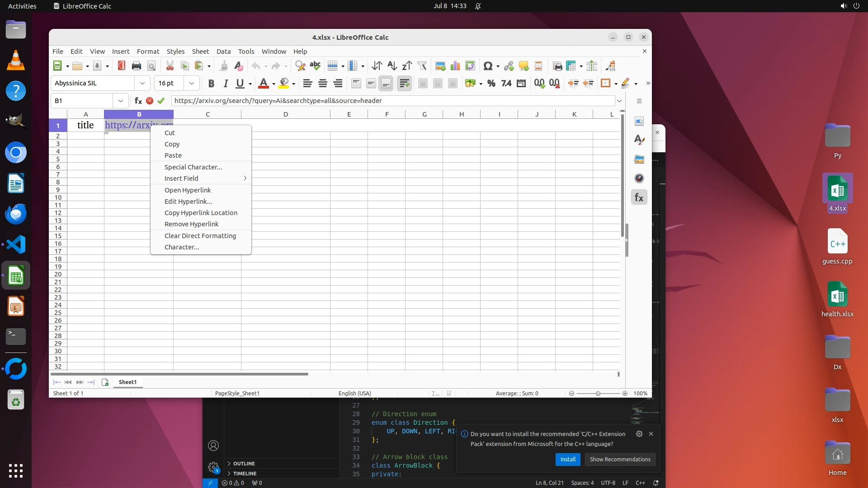The width and height of the screenshot is (868, 488).
Task: Expand the Name Box dropdown
Action: coord(121,101)
